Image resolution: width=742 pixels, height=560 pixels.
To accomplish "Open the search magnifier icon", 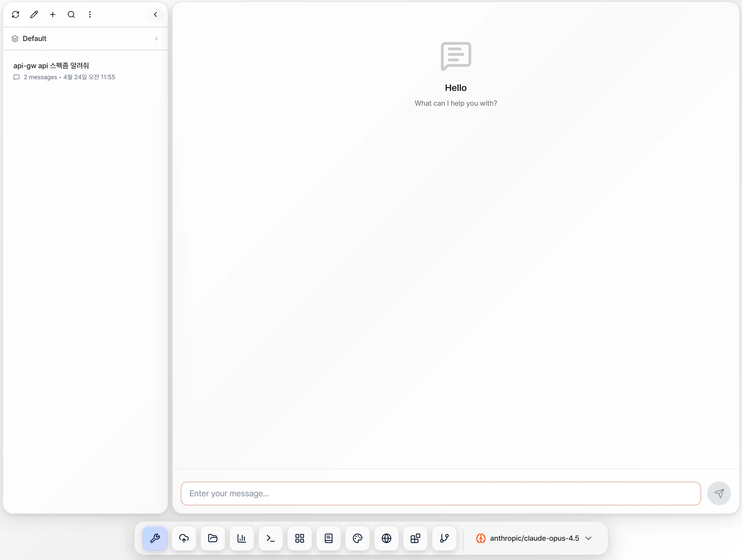I will (x=71, y=14).
